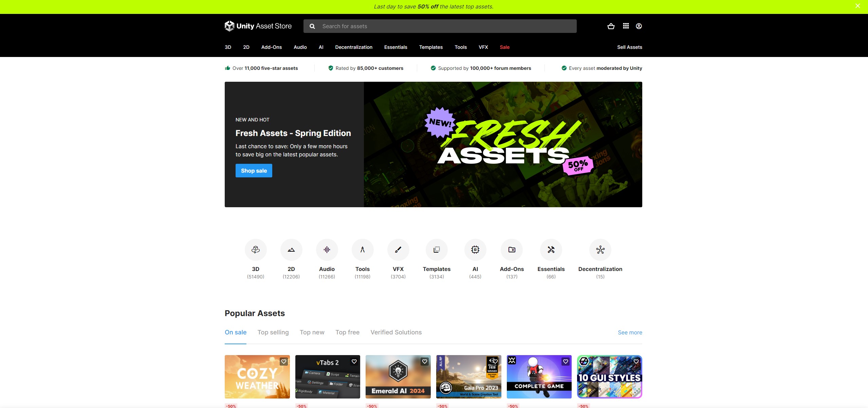
Task: Open the Complete Game thumbnail
Action: coord(539,377)
